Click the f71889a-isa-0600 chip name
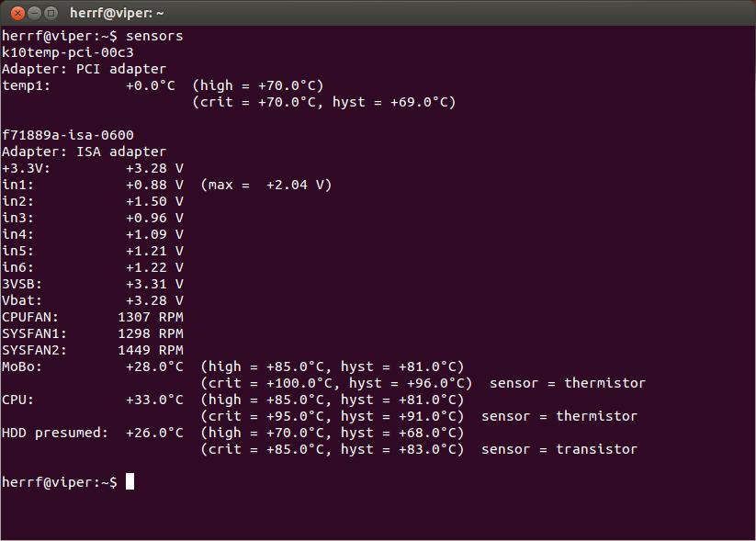 (67, 135)
